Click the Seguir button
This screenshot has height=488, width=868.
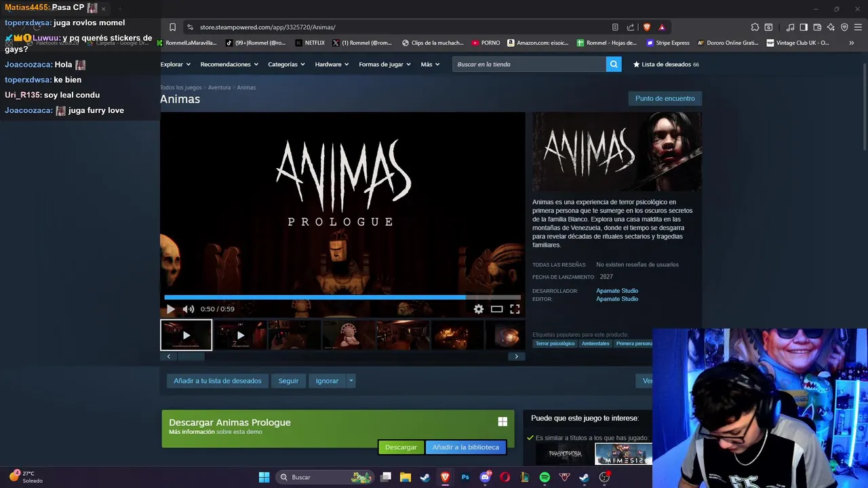288,381
